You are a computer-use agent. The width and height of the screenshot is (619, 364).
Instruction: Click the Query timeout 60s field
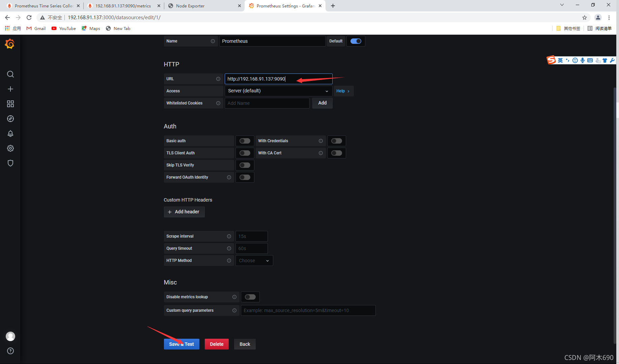tap(252, 248)
